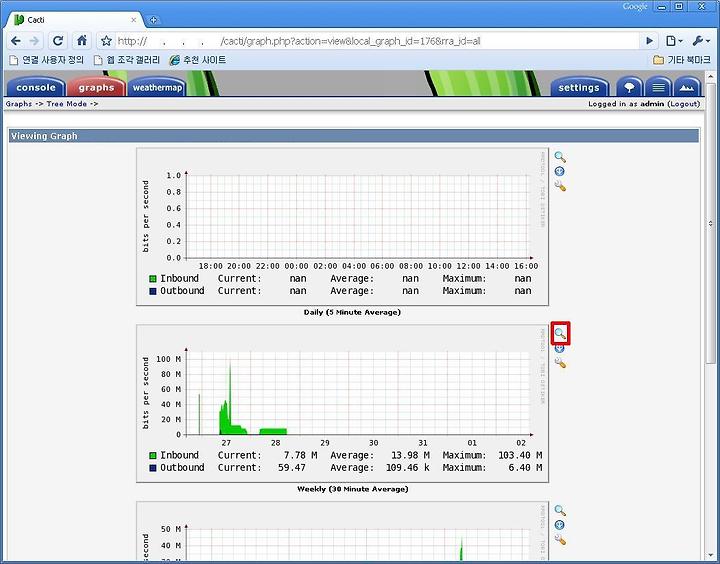720x564 pixels.
Task: Open the wrench tools menu
Action: (x=701, y=41)
